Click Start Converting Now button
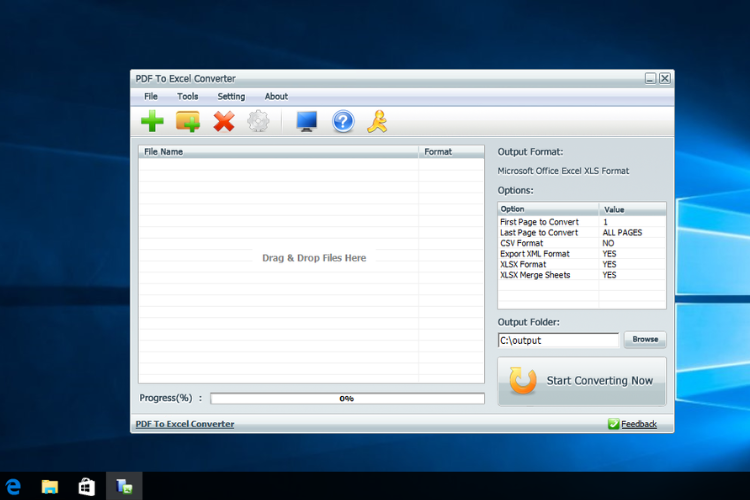 click(582, 381)
